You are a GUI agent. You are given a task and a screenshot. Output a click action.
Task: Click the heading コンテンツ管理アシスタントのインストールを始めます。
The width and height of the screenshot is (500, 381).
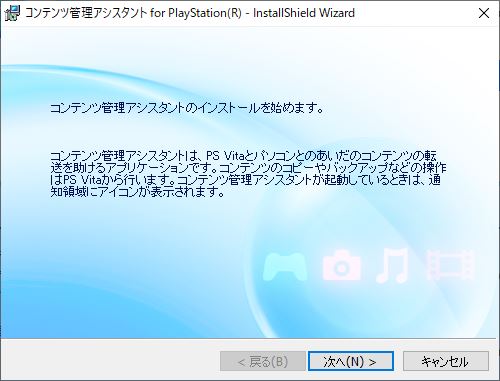(x=187, y=108)
